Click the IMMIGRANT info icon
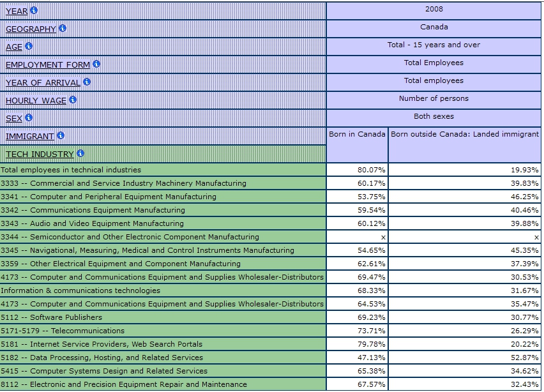The image size is (544, 392). (60, 135)
